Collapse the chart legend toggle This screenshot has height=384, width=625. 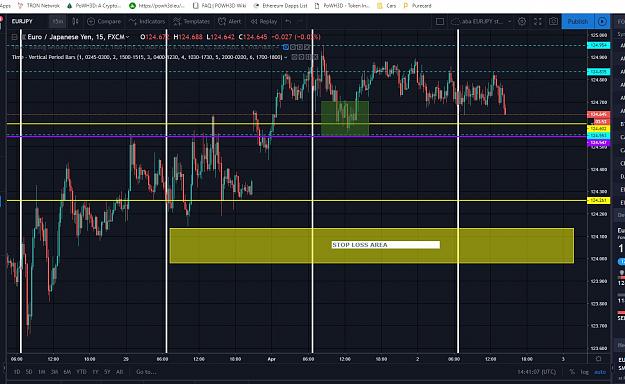click(14, 37)
